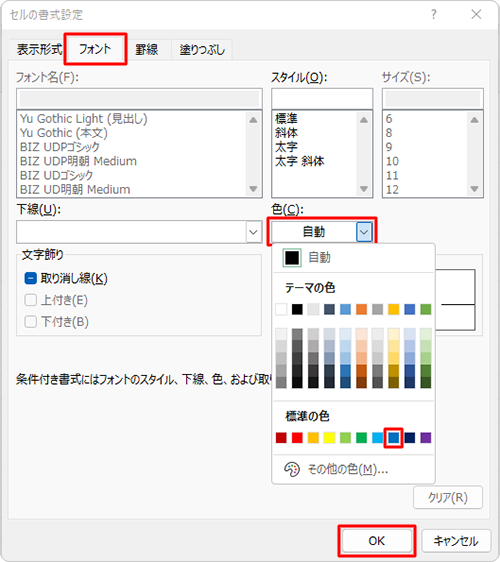Confirm with the OK button

pyautogui.click(x=377, y=540)
